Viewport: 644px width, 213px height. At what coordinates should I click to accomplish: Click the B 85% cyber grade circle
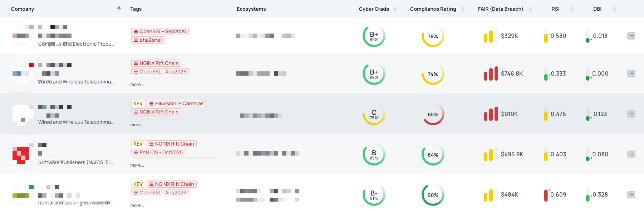(x=374, y=154)
